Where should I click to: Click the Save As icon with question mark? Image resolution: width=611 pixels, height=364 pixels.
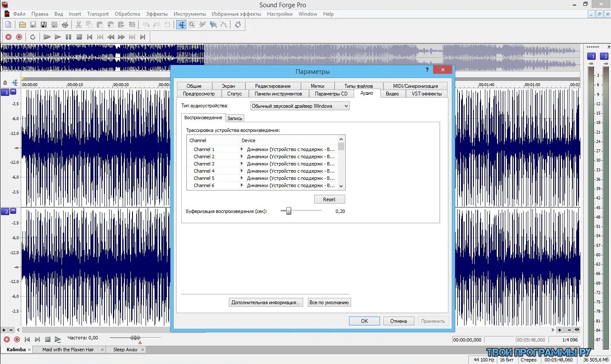click(43, 25)
